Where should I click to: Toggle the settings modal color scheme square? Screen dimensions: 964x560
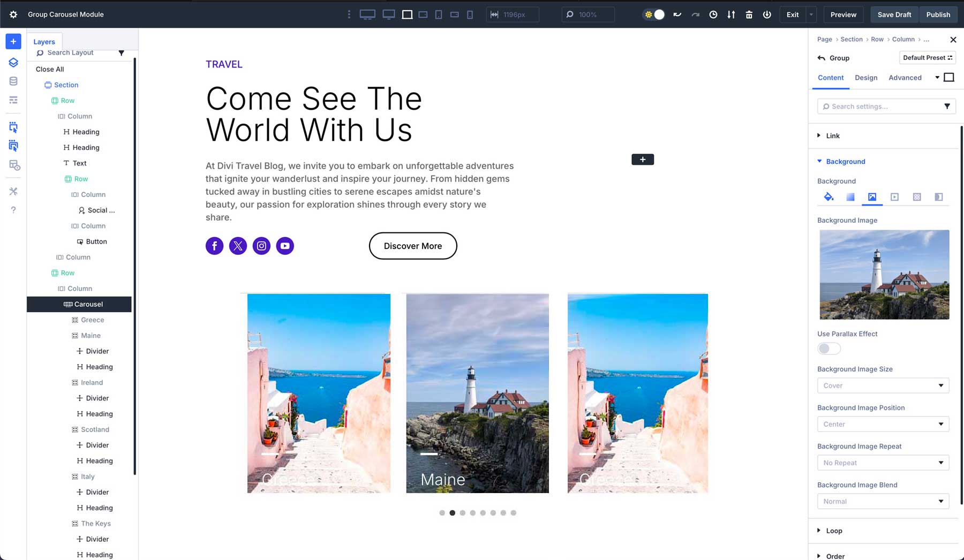[x=949, y=77]
